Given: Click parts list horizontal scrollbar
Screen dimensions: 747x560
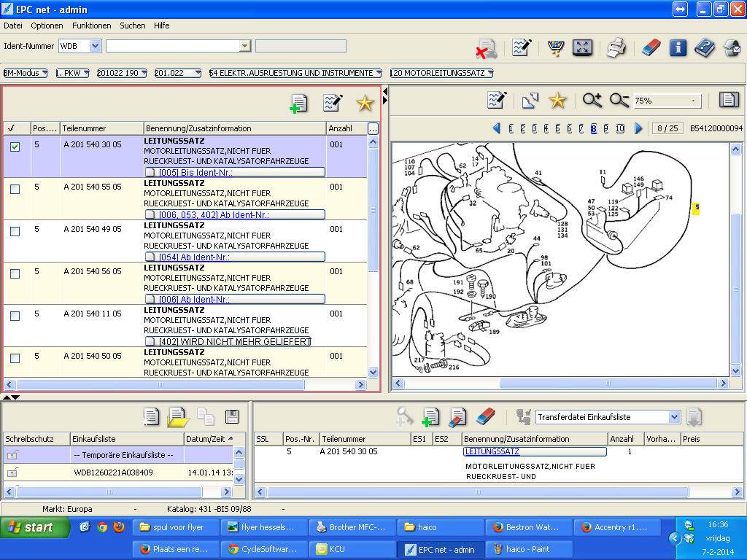Looking at the screenshot, I should pyautogui.click(x=161, y=384).
